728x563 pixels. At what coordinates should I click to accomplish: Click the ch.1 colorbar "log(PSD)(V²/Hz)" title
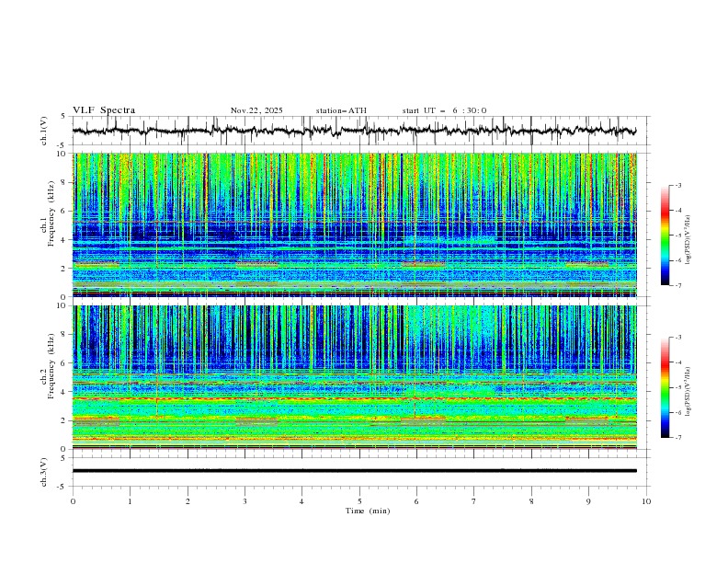[x=688, y=240]
